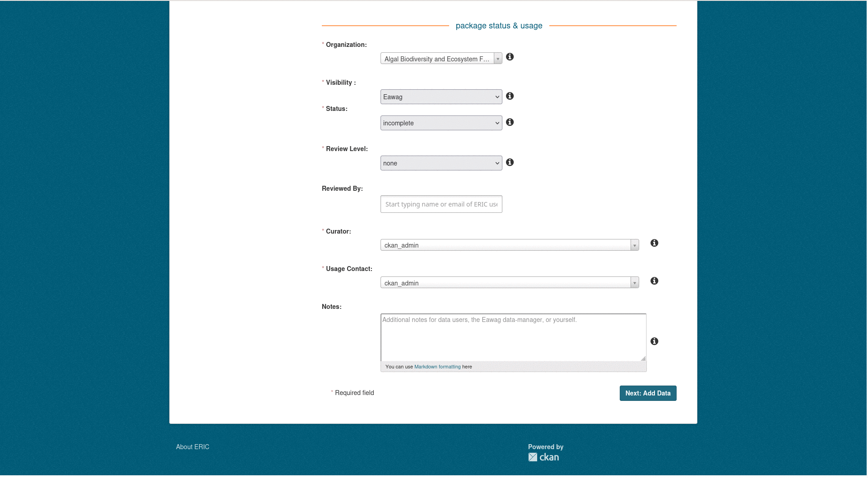868x478 pixels.
Task: Open the Markdown formatting link
Action: click(437, 367)
